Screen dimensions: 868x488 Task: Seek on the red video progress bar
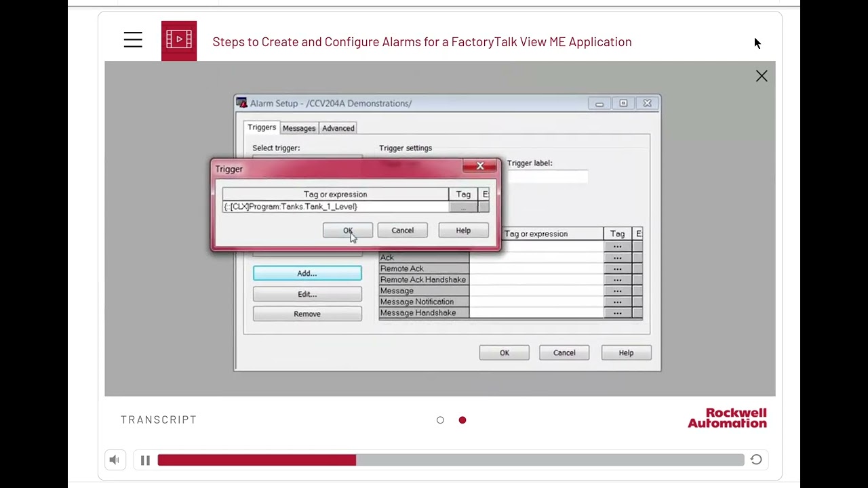click(450, 460)
